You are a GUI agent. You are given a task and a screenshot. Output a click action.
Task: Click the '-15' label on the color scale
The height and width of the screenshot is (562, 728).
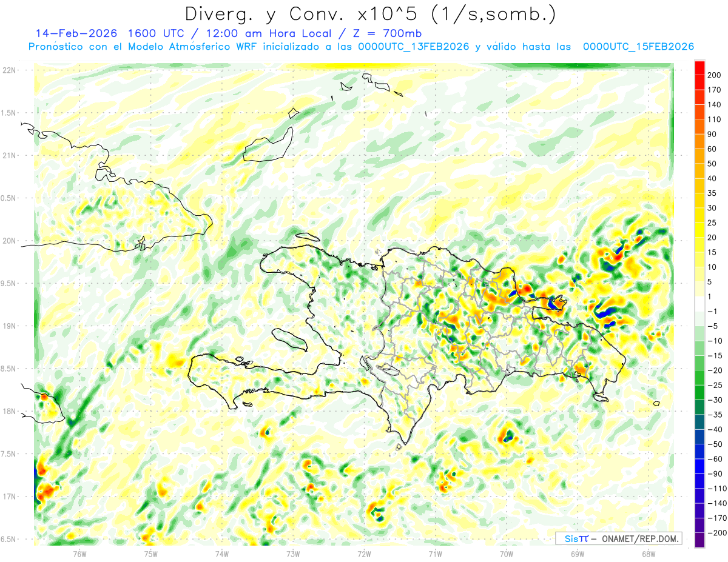[x=715, y=356]
